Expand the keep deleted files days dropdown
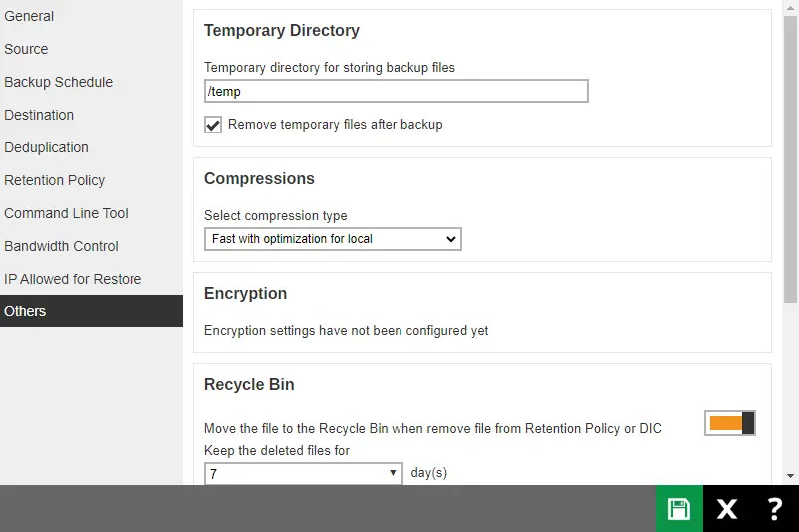Image resolution: width=799 pixels, height=532 pixels. [x=303, y=473]
